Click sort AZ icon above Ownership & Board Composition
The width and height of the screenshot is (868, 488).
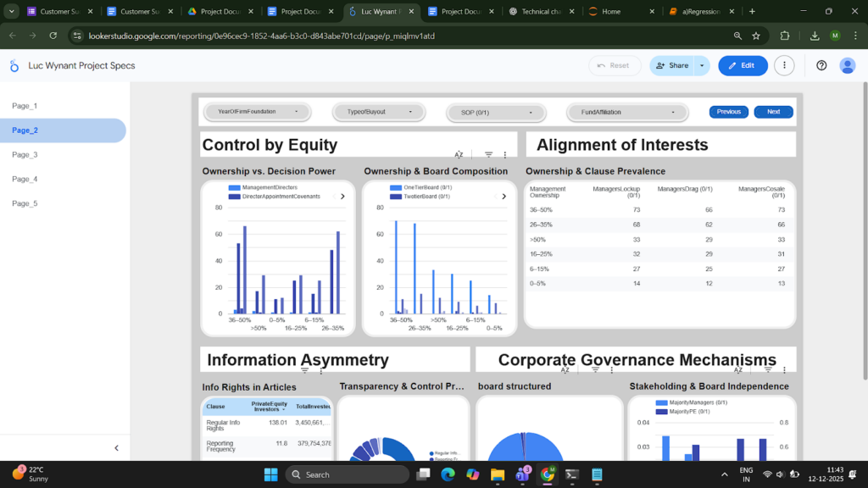[459, 155]
